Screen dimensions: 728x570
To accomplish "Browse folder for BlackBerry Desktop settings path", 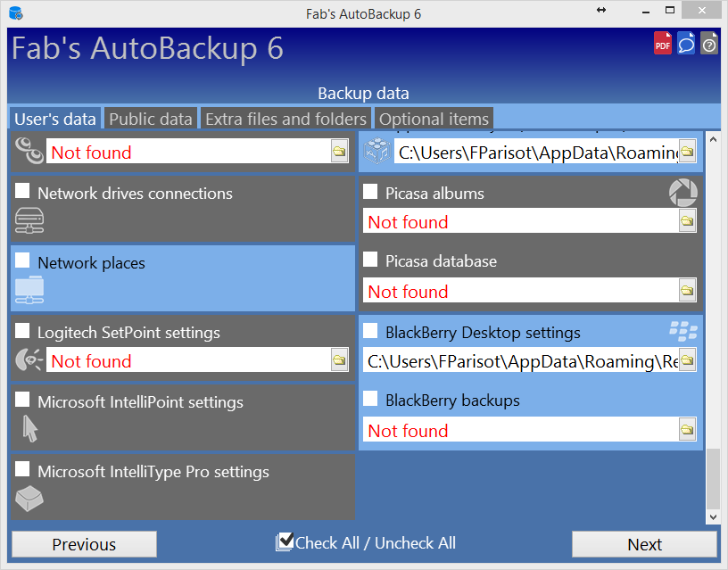I will (687, 360).
